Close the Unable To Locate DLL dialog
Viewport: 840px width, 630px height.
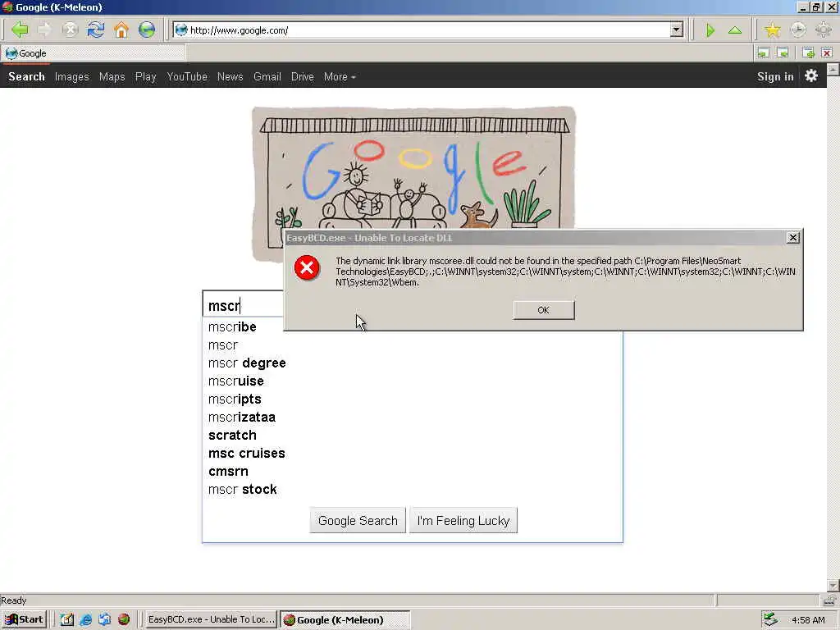pyautogui.click(x=793, y=237)
